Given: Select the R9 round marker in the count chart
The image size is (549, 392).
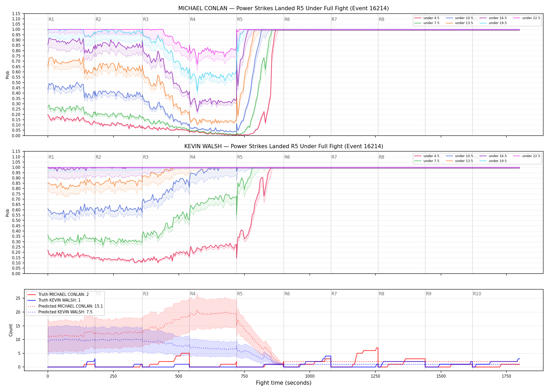Looking at the screenshot, I should pos(428,294).
